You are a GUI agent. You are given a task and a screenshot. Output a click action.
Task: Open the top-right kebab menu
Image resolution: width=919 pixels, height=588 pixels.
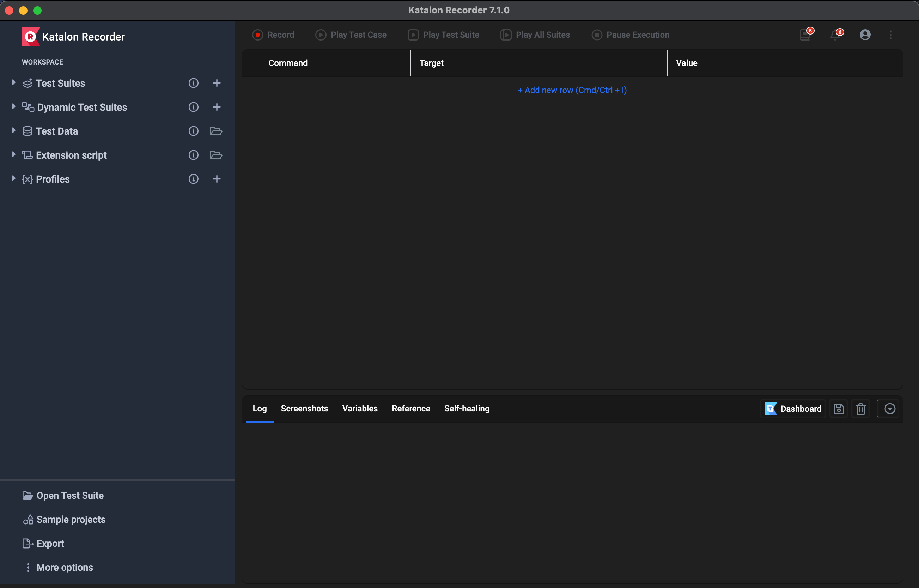(x=891, y=35)
